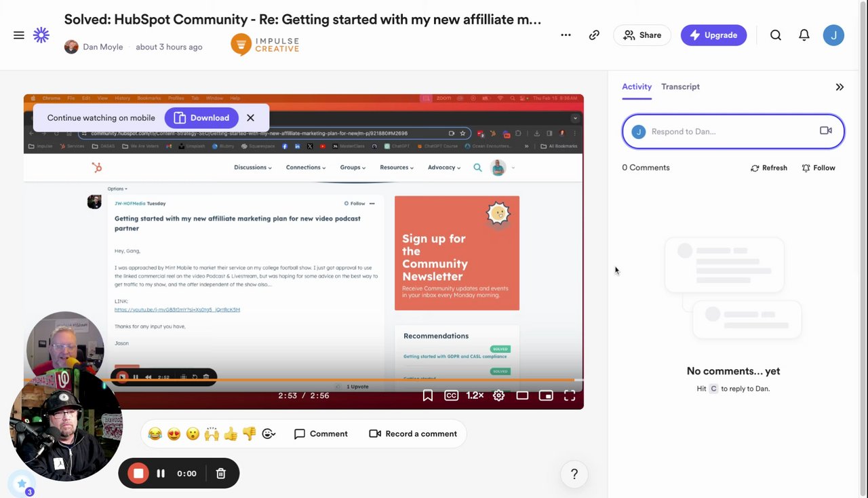The image size is (868, 498).
Task: Click the Upgrade button
Action: tap(713, 35)
